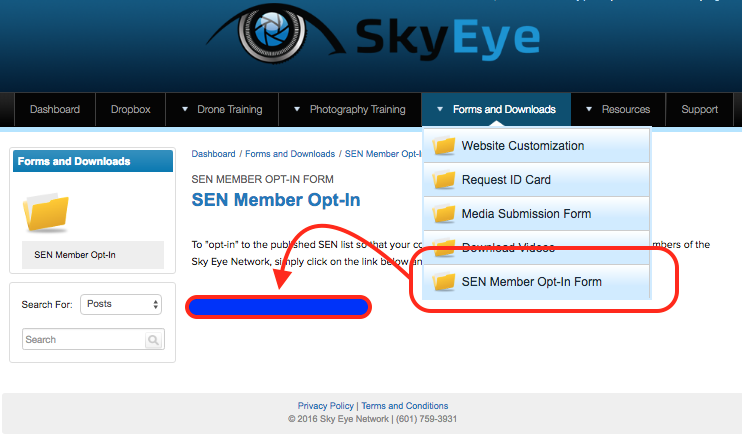
Task: Click the Dashboard breadcrumb link
Action: pos(213,154)
